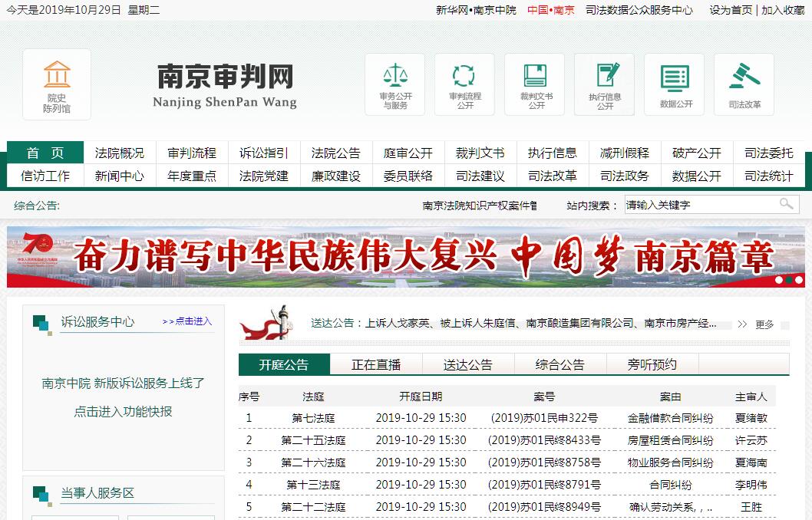Click the search magnifier icon
812x520 pixels.
(786, 204)
